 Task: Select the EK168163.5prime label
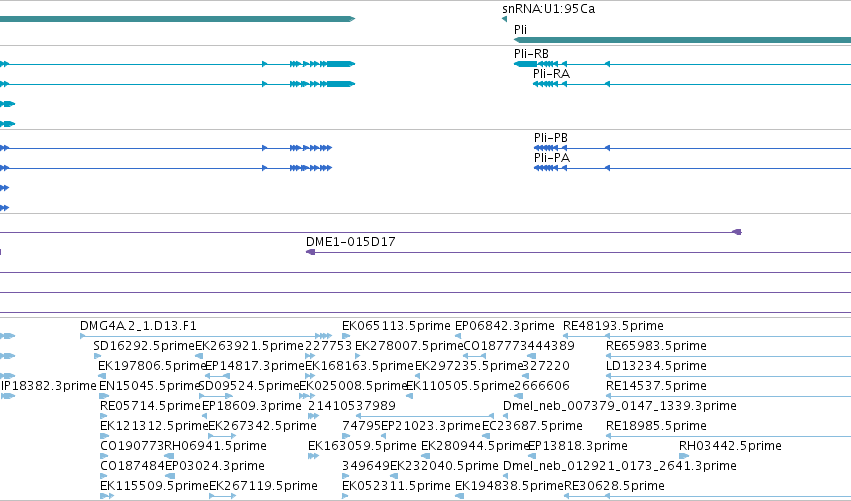tap(360, 366)
